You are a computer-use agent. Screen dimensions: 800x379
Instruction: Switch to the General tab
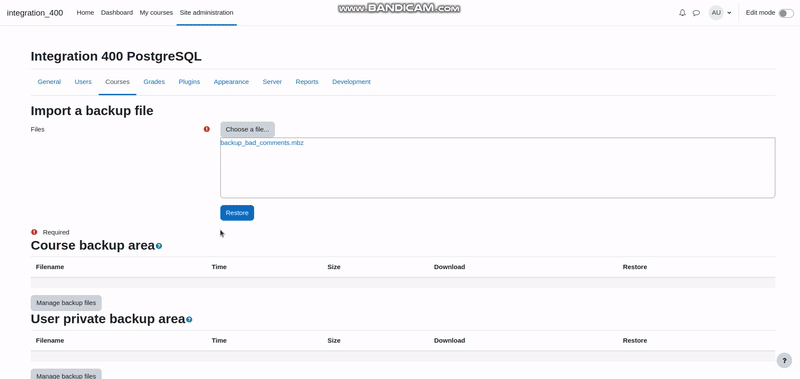(x=49, y=82)
